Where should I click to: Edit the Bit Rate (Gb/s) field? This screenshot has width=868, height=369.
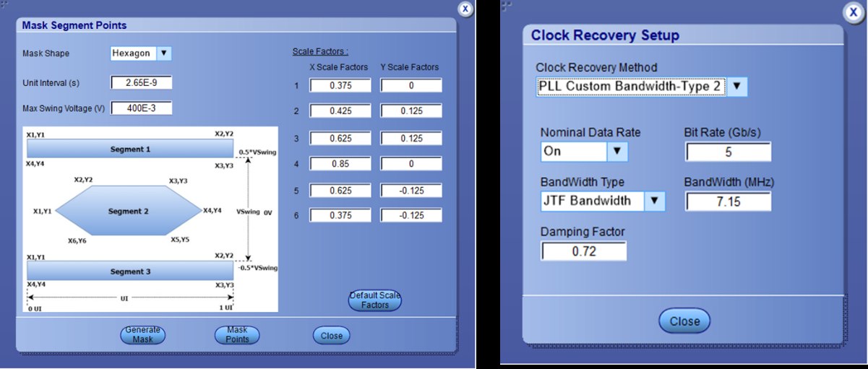click(728, 152)
